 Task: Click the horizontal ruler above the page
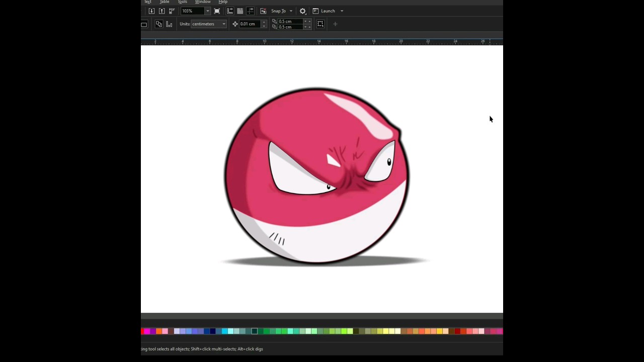click(x=322, y=41)
